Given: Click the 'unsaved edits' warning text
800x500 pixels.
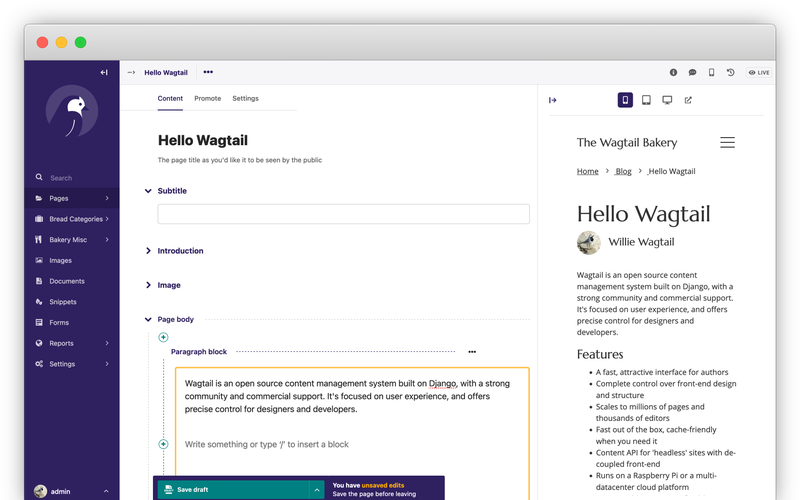Looking at the screenshot, I should [383, 485].
